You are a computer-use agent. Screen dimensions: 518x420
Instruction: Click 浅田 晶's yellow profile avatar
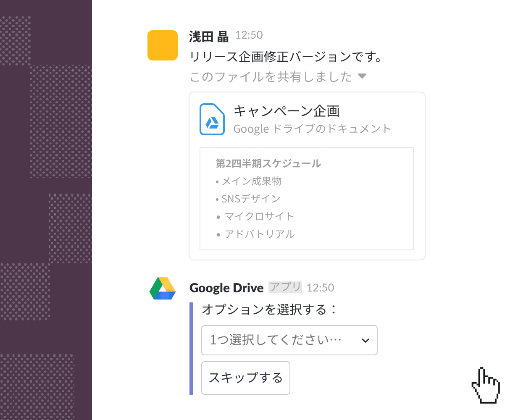tap(162, 45)
